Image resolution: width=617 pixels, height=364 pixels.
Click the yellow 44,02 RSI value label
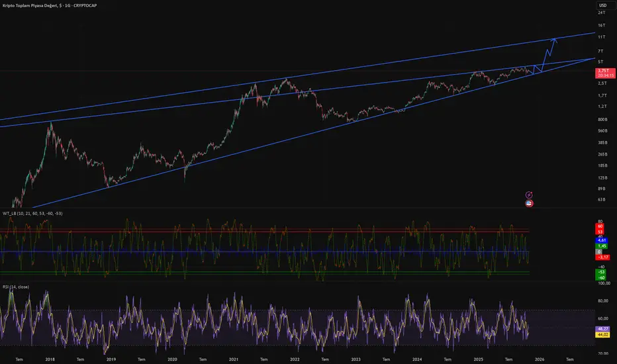click(601, 334)
